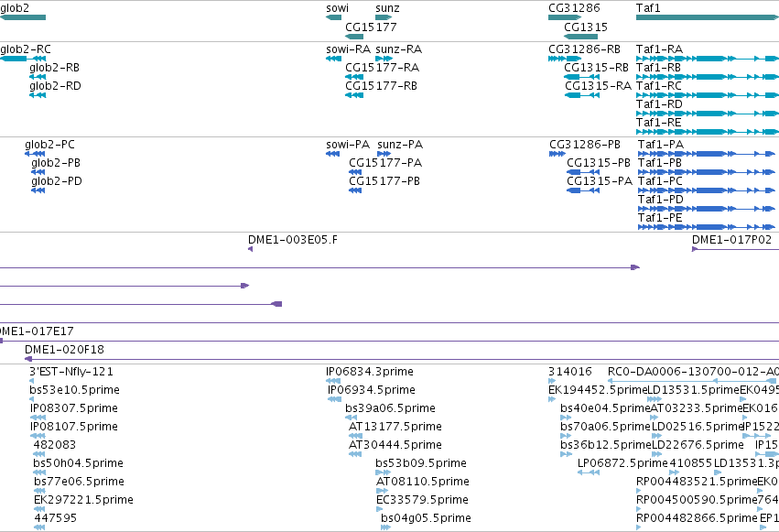
Task: Select EST bs04g05.5prime
Action: (385, 527)
